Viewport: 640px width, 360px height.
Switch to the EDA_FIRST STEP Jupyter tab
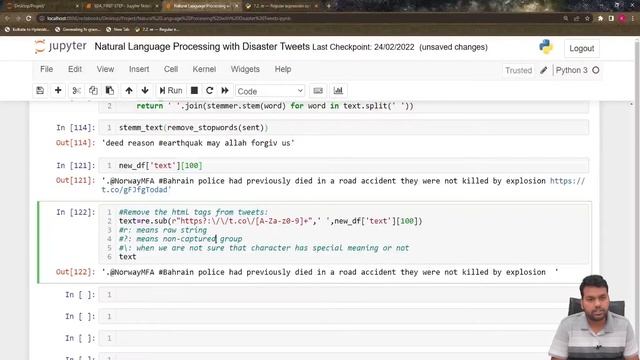(121, 6)
